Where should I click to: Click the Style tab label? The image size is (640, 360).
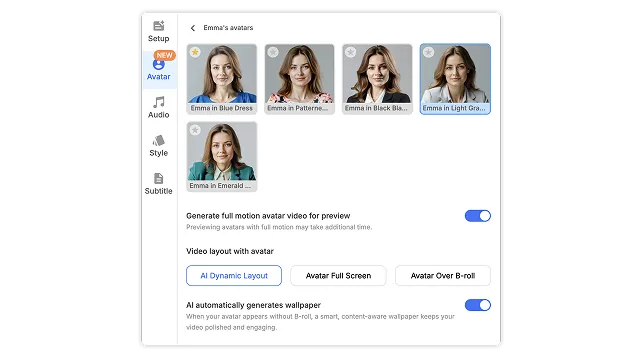pyautogui.click(x=158, y=153)
